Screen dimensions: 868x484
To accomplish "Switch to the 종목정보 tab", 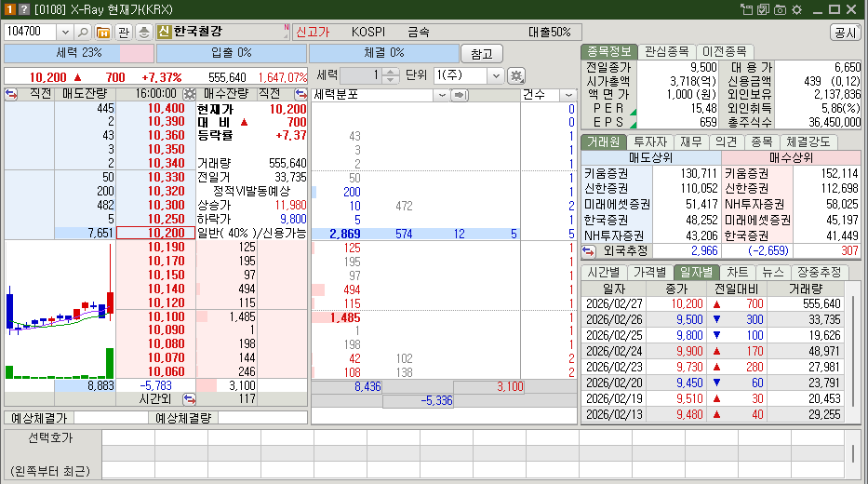I will (608, 51).
